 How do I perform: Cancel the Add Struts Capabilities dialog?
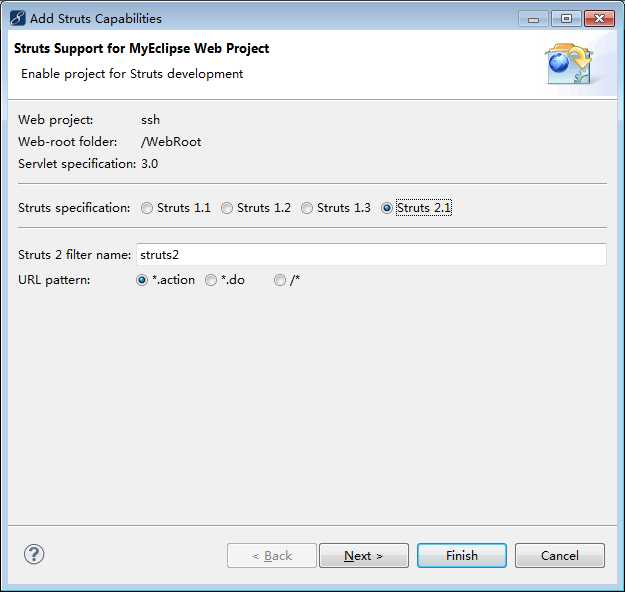pos(560,555)
